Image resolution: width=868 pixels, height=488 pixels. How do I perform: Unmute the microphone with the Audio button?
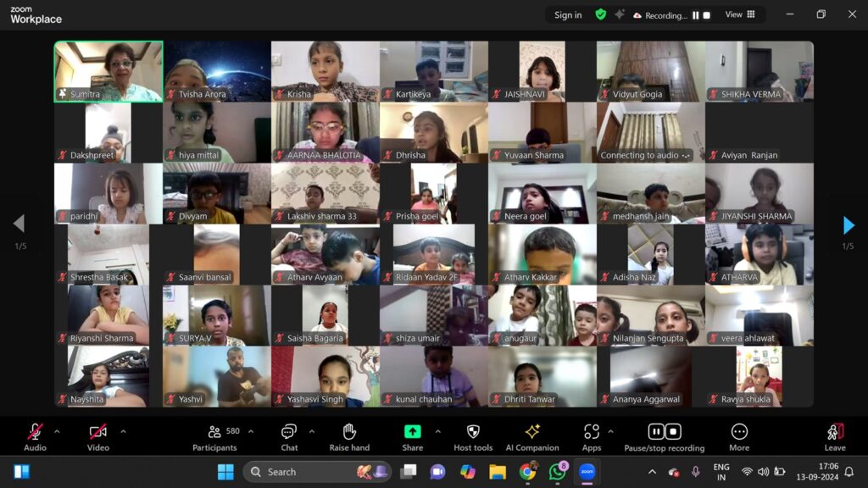tap(35, 433)
